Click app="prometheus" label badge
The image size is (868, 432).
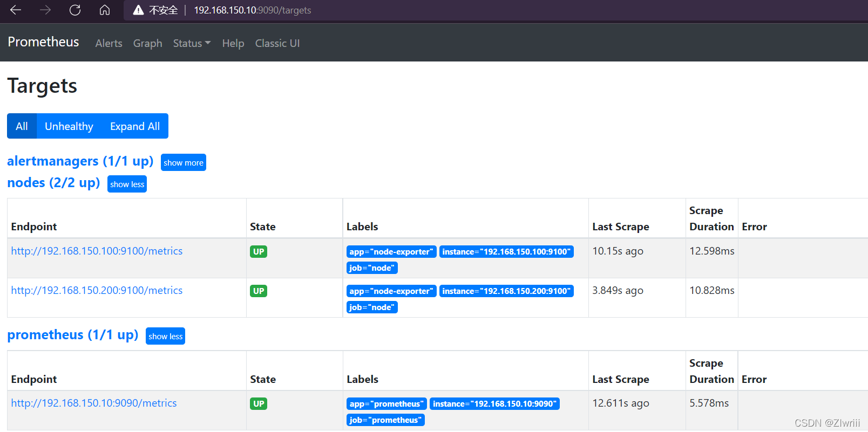[x=386, y=403]
